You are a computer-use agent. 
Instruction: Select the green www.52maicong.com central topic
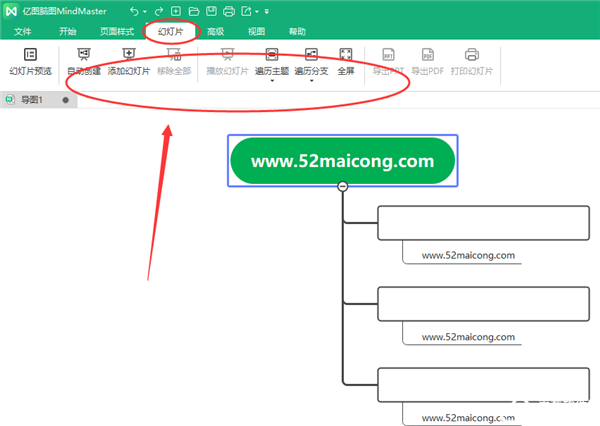(342, 160)
